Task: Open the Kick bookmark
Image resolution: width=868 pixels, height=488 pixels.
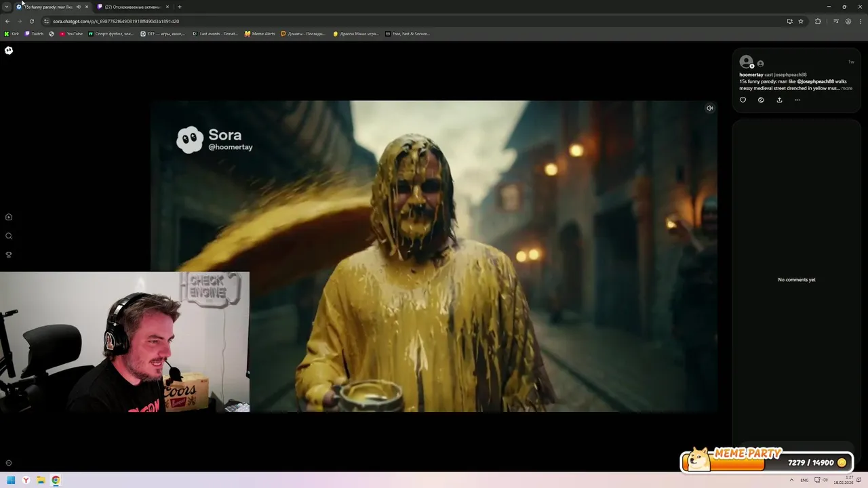Action: click(x=12, y=33)
